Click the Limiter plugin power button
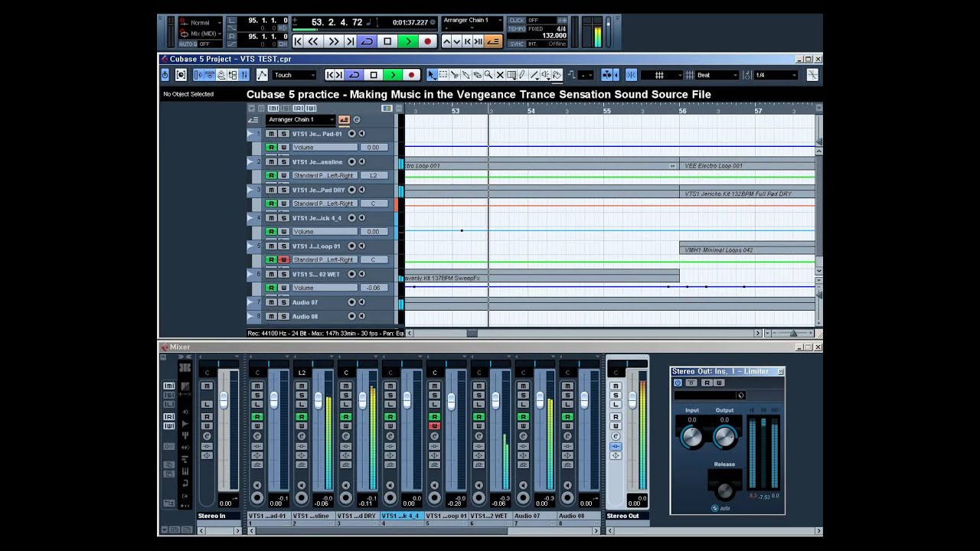980x551 pixels. tap(678, 383)
